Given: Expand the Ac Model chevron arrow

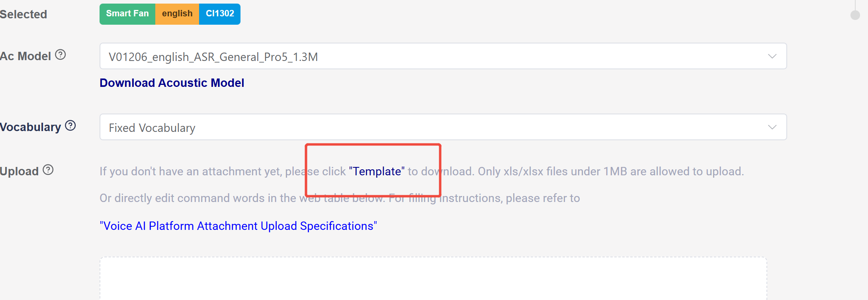Looking at the screenshot, I should 772,56.
